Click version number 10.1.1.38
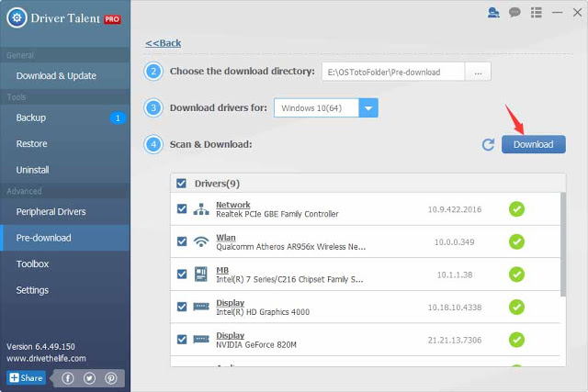Screen dimensions: 588x392 pos(455,274)
